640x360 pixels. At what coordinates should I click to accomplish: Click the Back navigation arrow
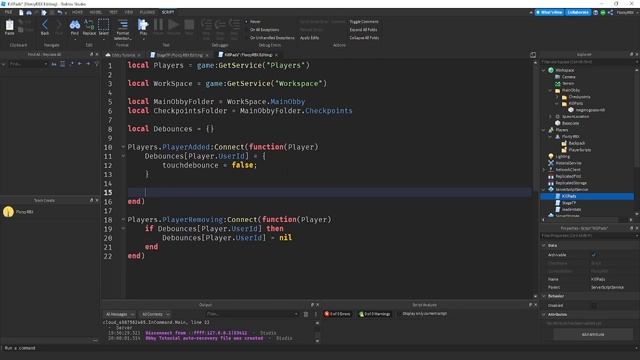pyautogui.click(x=45, y=25)
